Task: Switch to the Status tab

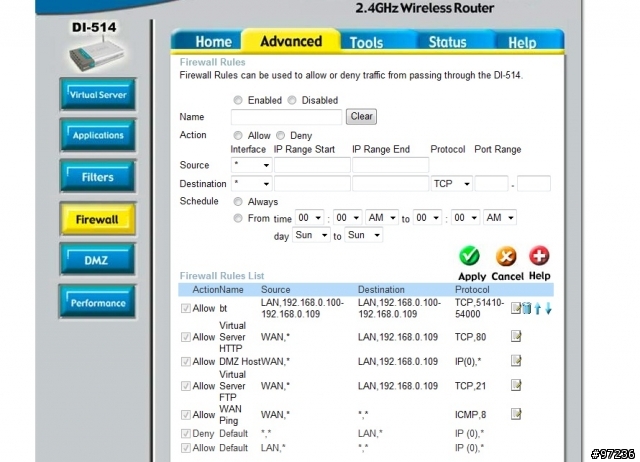Action: click(x=447, y=42)
